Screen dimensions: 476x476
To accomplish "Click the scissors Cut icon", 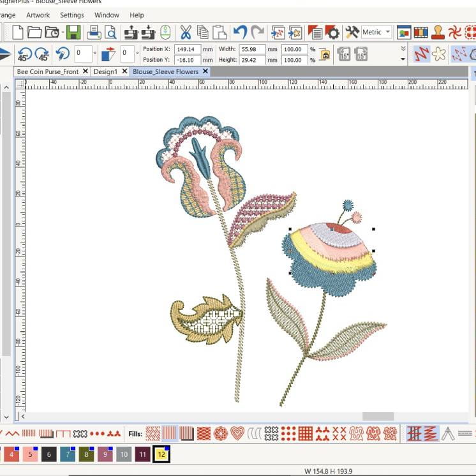I will pos(186,32).
